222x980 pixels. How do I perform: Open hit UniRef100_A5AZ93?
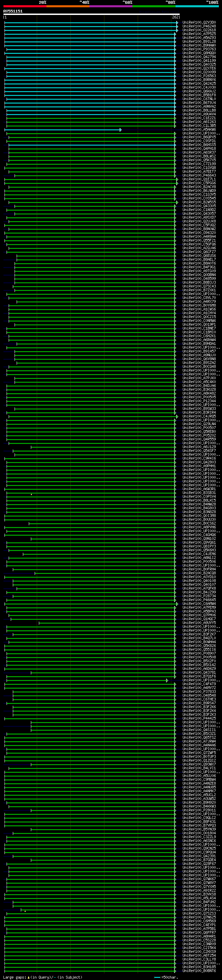tap(199, 38)
